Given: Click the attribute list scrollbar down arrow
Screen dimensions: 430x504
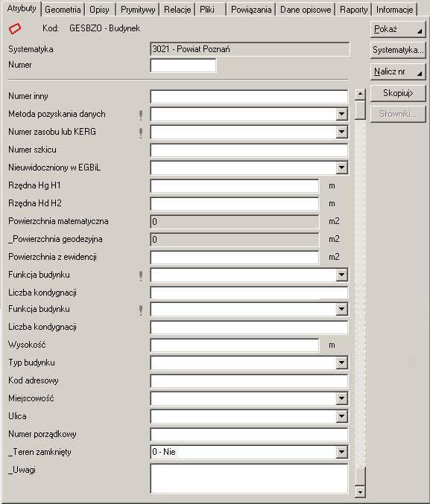Looking at the screenshot, I should [x=360, y=491].
